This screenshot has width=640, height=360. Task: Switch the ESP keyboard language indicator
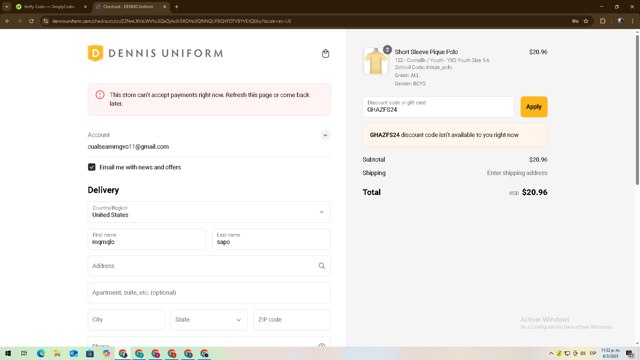click(x=593, y=353)
